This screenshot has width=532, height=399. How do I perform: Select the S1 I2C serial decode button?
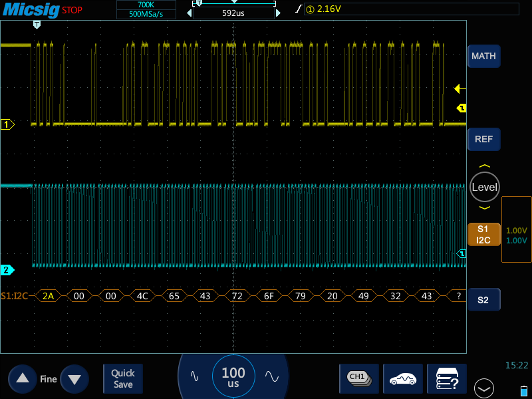point(484,235)
